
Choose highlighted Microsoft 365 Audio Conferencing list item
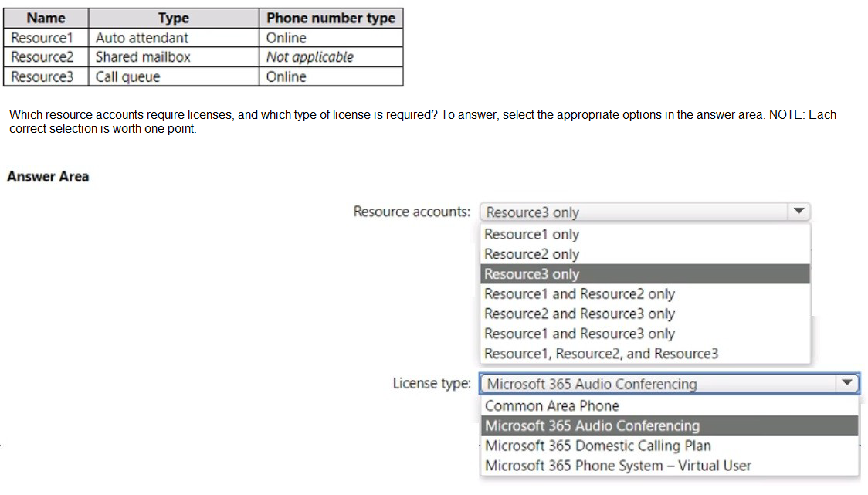[x=592, y=426]
